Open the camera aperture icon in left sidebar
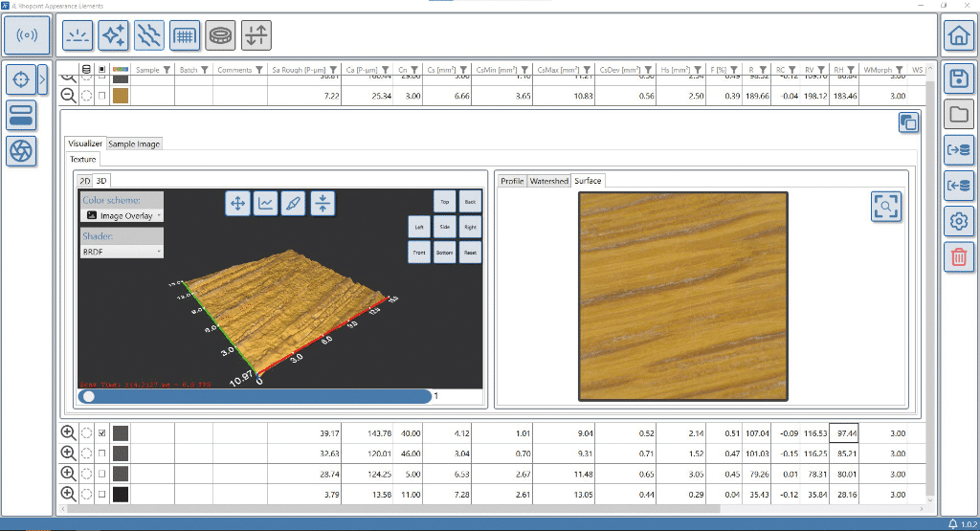980x531 pixels. [x=21, y=149]
